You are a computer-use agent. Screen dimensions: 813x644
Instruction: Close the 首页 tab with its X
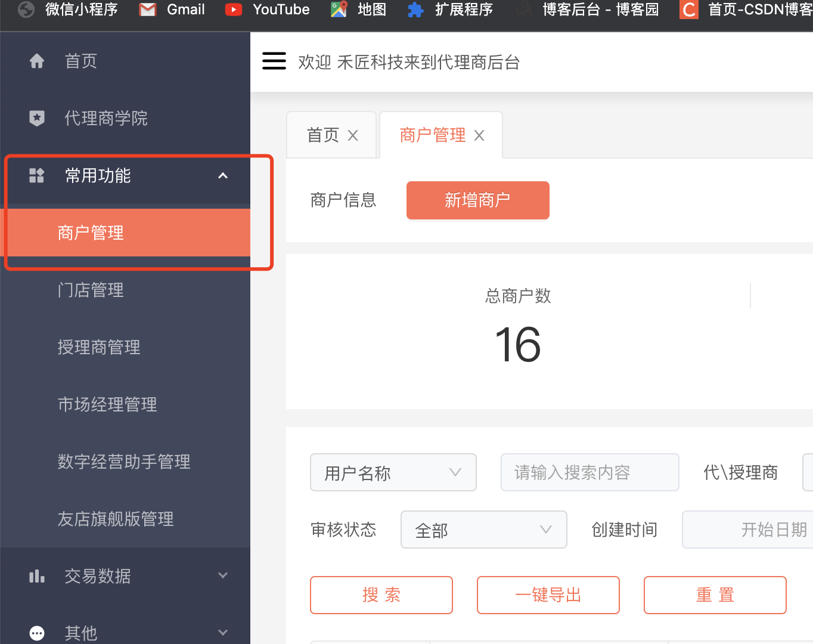(353, 135)
